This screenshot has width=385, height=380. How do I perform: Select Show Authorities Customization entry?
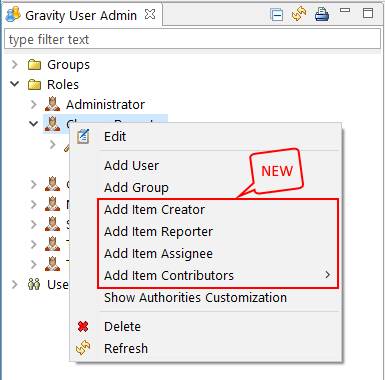[x=195, y=298]
